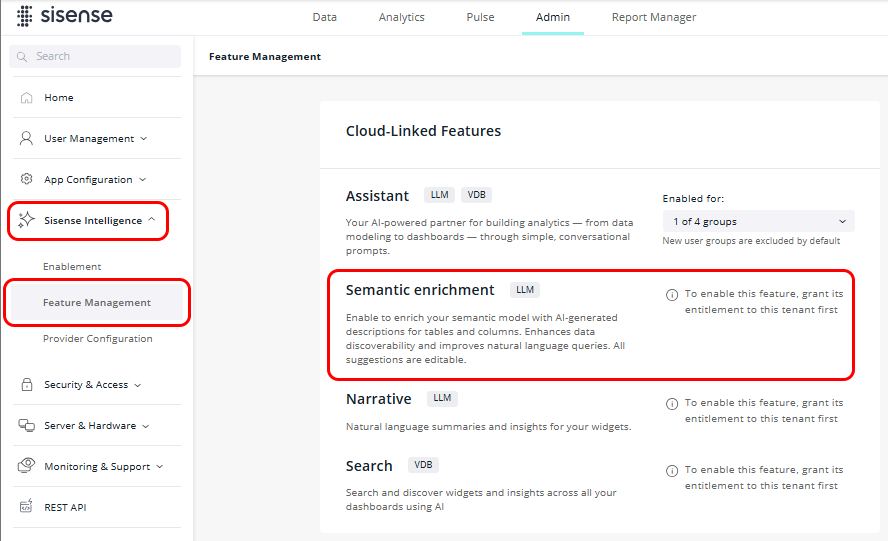This screenshot has width=888, height=541.
Task: Expand the Monitoring & Support chevron
Action: 160,466
